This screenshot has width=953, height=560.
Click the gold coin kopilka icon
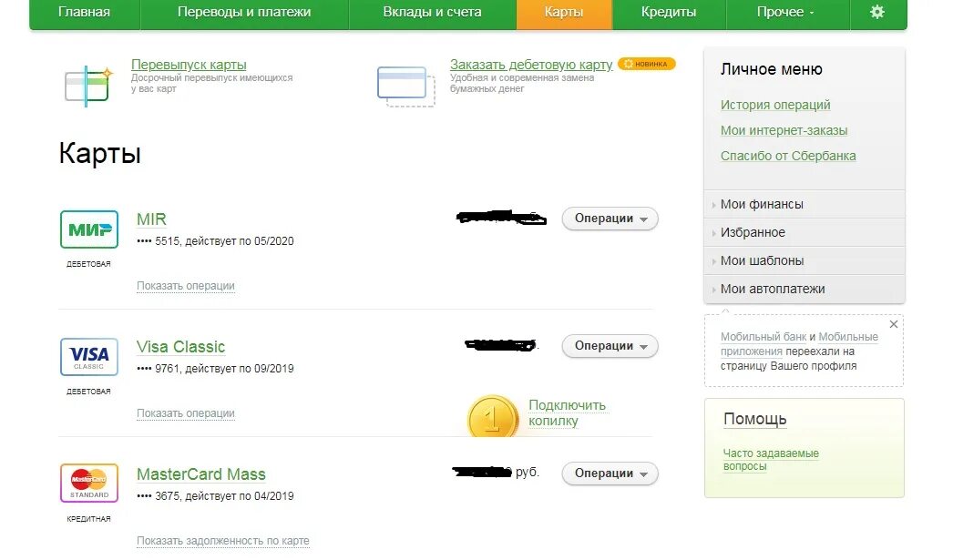(493, 417)
